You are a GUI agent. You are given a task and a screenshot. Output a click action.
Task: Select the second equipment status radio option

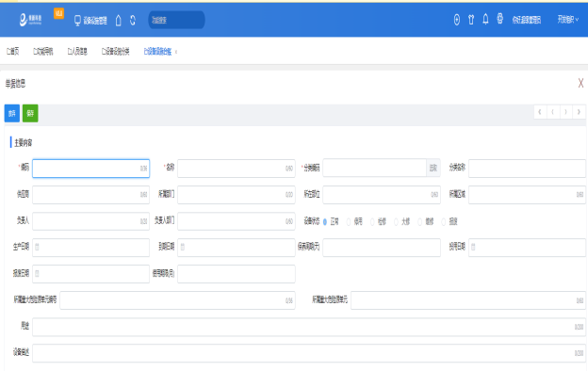pyautogui.click(x=349, y=222)
